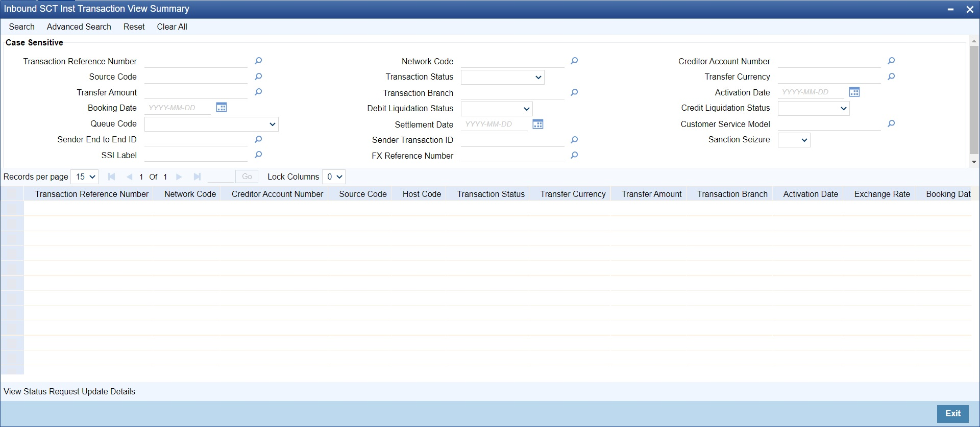Minimize the Inbound SCT Inst window
980x427 pixels.
[950, 9]
